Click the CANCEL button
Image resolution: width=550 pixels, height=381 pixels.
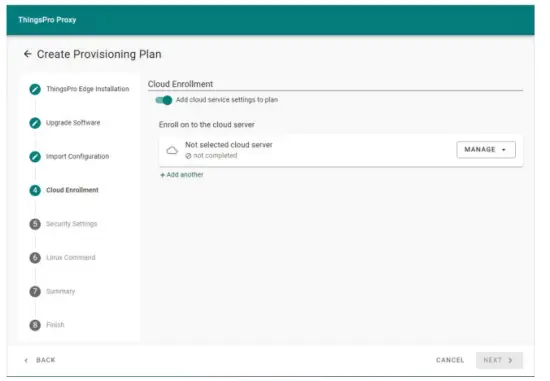point(450,360)
